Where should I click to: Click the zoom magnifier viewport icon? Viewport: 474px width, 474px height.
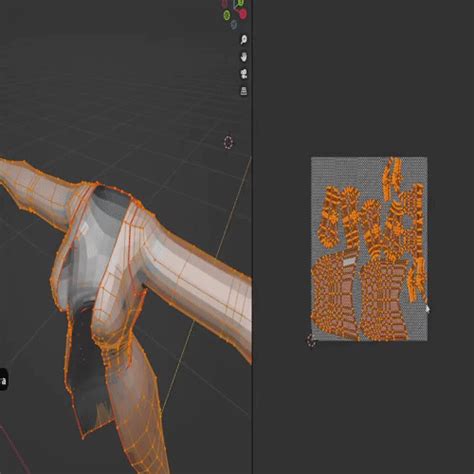click(x=244, y=40)
